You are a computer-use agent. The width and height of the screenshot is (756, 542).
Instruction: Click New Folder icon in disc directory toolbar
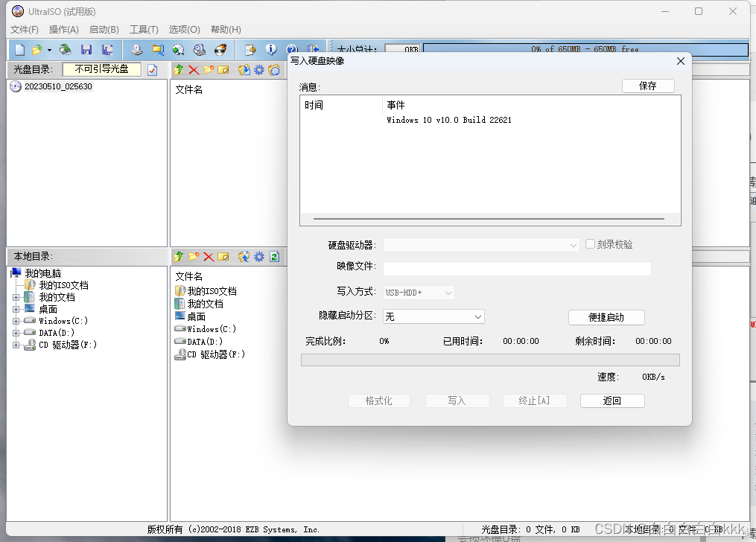[209, 70]
